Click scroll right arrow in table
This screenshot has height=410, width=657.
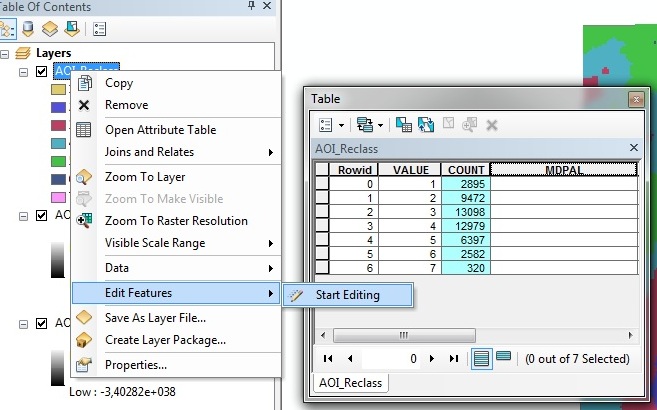631,335
